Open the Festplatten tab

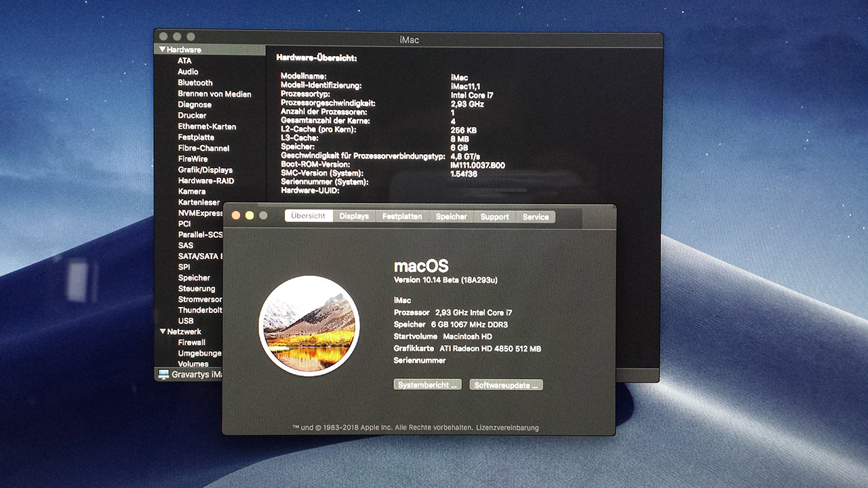(x=402, y=216)
